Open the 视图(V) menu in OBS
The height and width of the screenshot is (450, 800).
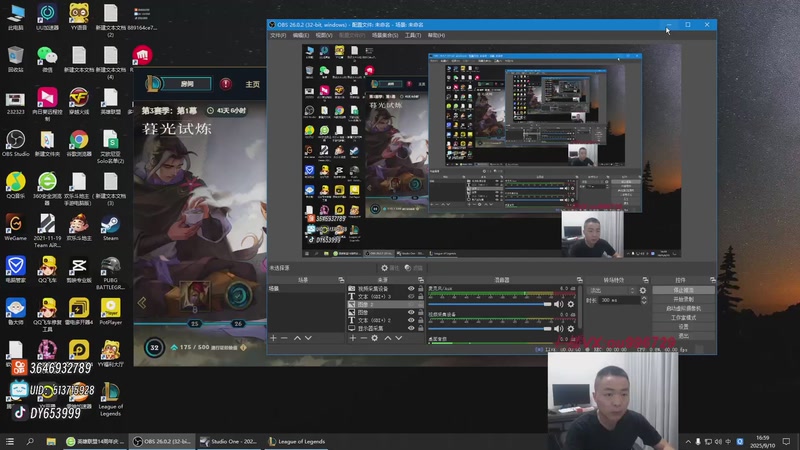(x=323, y=35)
